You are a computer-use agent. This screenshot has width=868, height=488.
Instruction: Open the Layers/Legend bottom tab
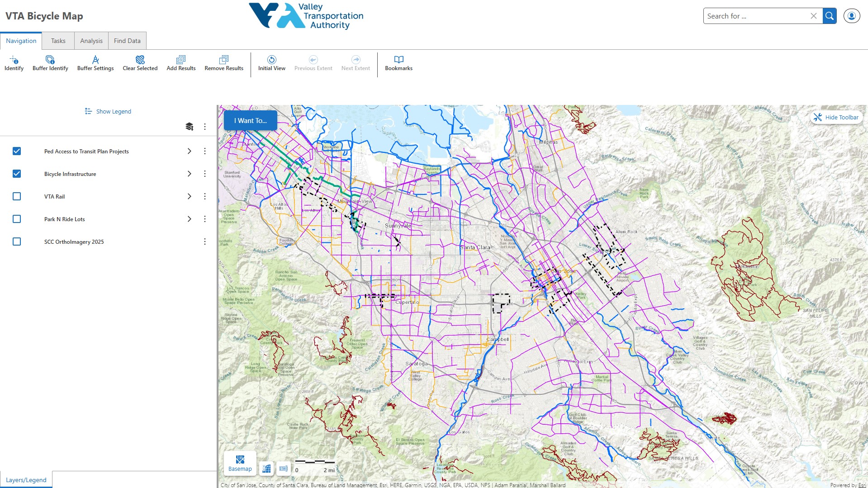pyautogui.click(x=26, y=480)
